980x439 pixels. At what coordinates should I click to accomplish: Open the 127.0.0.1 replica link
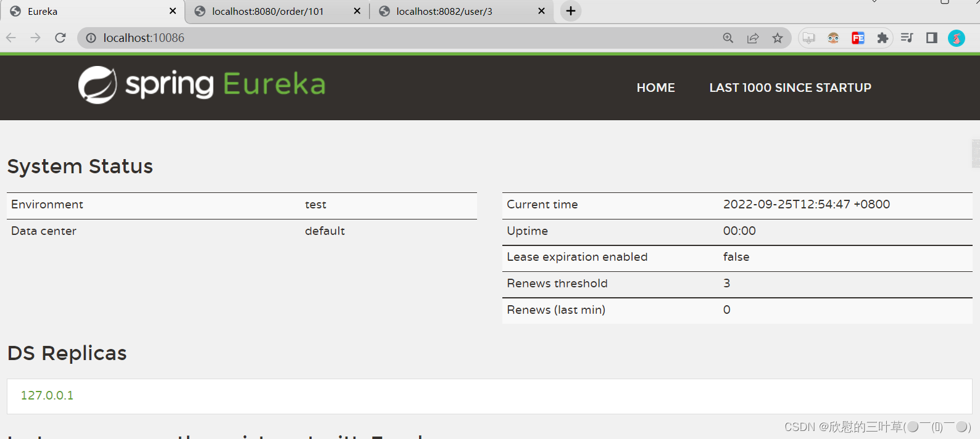pyautogui.click(x=47, y=395)
